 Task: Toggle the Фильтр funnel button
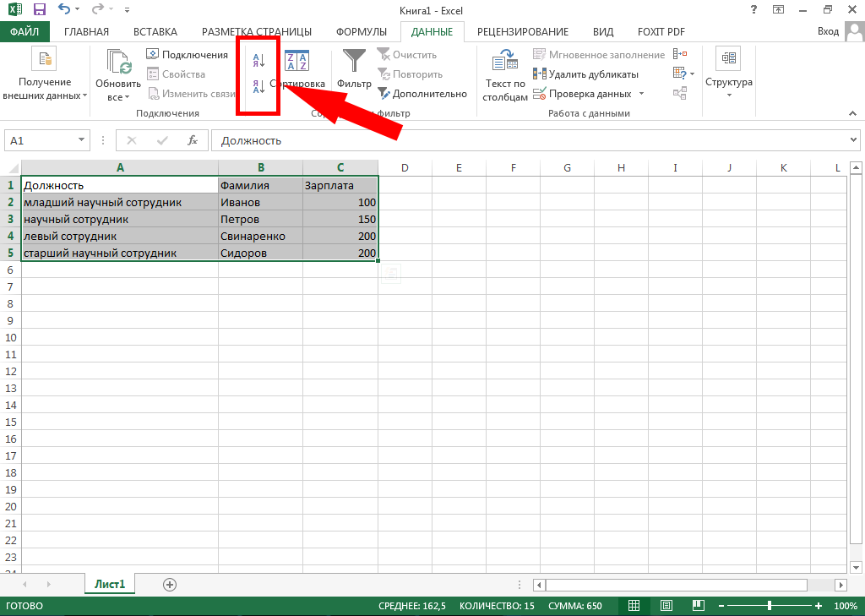pyautogui.click(x=354, y=66)
